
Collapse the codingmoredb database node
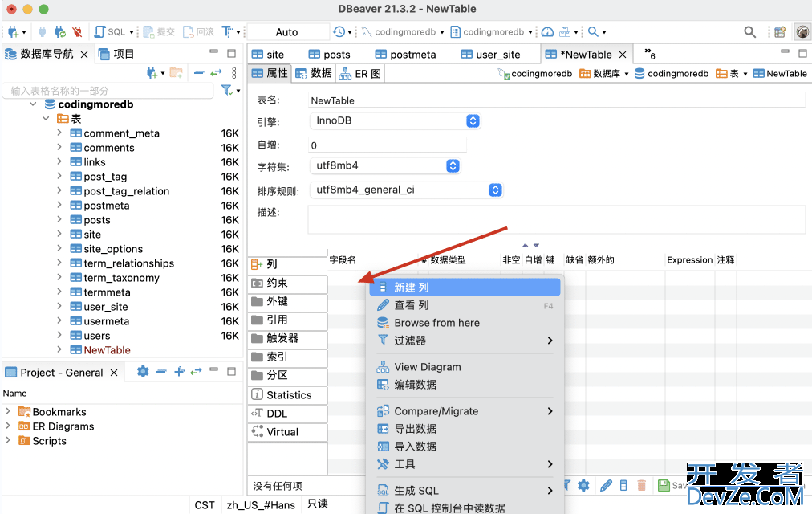pyautogui.click(x=33, y=104)
